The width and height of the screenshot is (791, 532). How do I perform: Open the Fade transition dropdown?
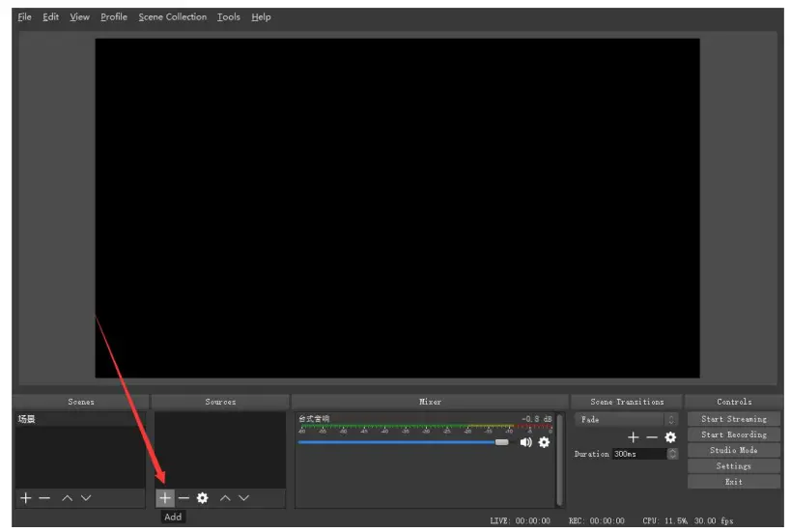pos(626,420)
